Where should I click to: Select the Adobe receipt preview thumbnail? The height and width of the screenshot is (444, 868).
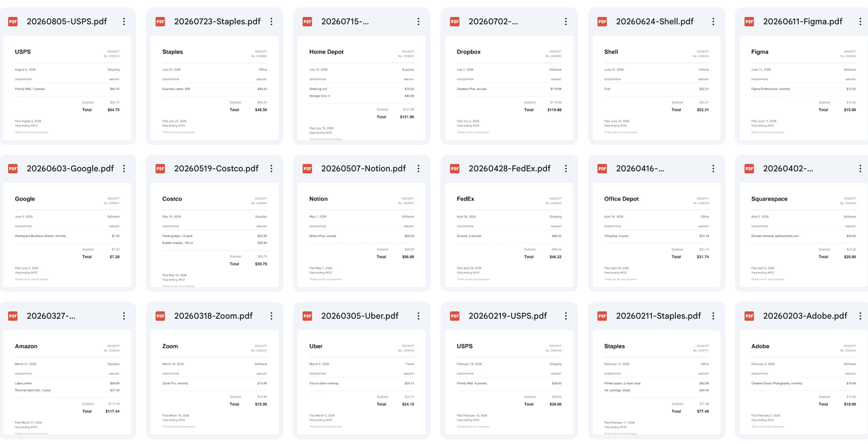803,382
